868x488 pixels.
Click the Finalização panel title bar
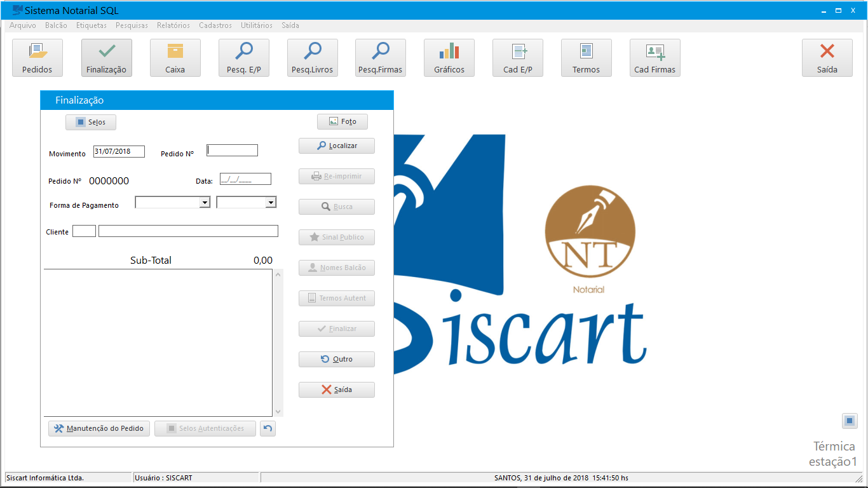[217, 100]
